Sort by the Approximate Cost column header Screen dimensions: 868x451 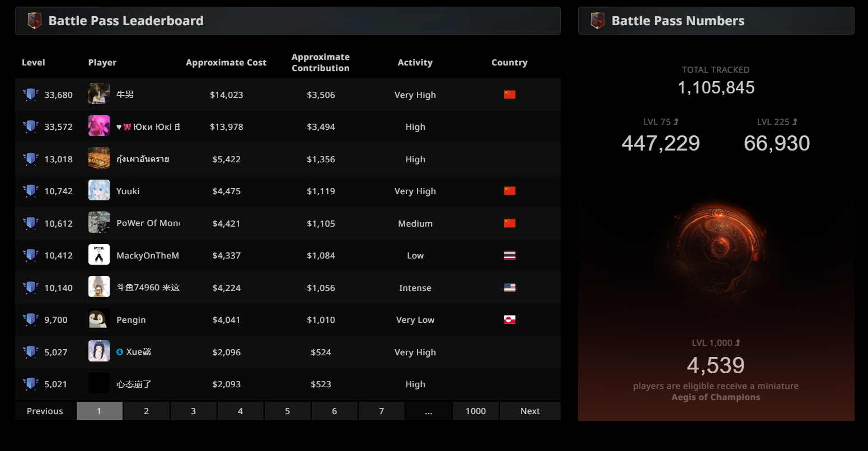[x=226, y=63]
